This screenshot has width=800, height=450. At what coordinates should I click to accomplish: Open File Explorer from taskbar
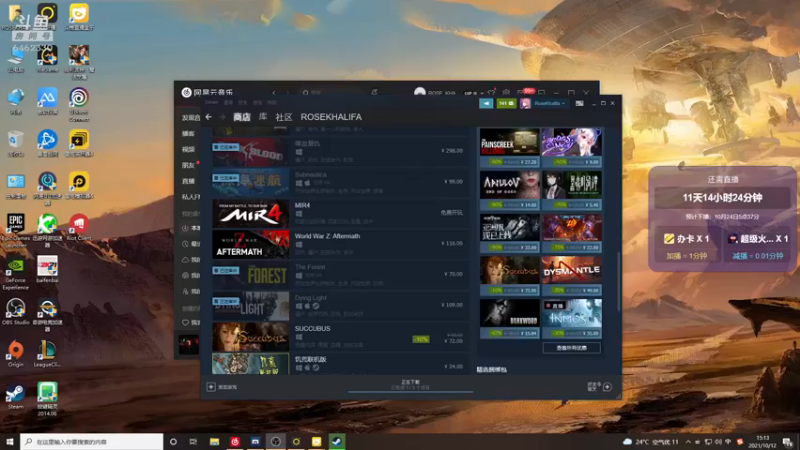tap(214, 441)
